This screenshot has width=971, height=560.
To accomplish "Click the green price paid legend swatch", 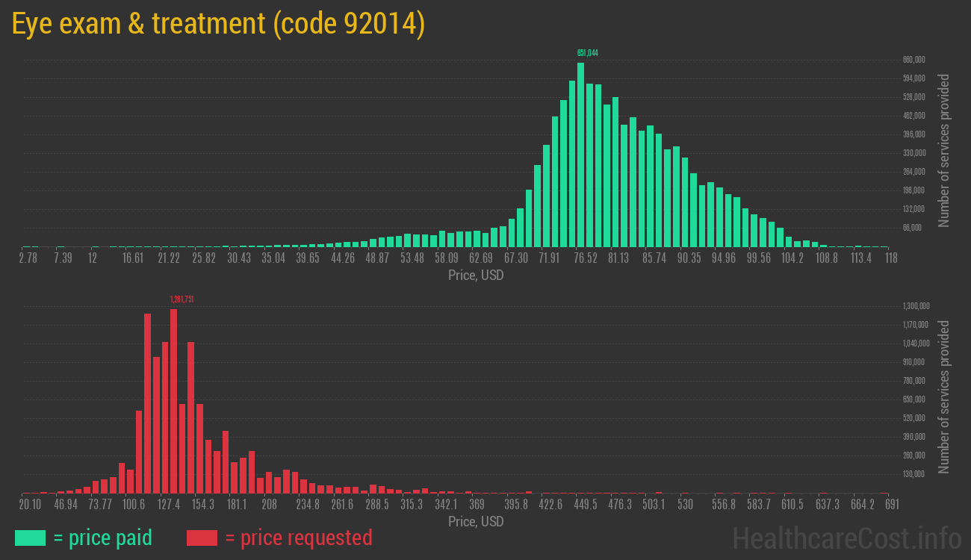I will [x=30, y=538].
